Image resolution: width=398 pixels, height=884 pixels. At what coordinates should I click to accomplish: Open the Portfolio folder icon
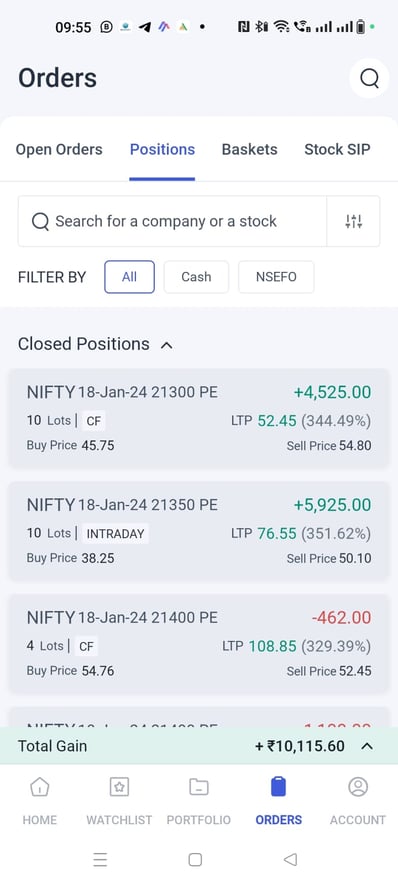point(198,787)
